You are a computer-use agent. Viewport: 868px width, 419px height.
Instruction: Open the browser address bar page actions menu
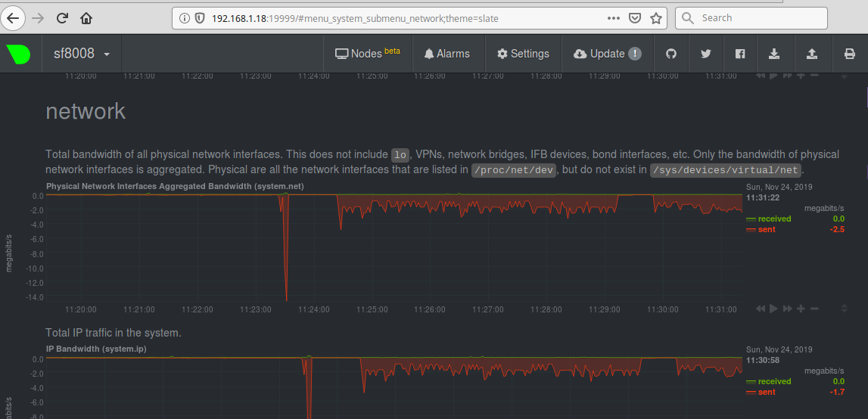click(x=614, y=17)
